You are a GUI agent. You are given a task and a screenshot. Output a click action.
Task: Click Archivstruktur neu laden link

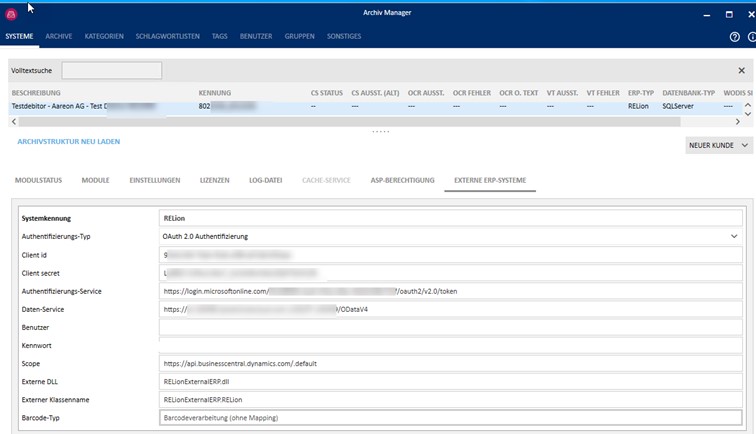coord(69,142)
